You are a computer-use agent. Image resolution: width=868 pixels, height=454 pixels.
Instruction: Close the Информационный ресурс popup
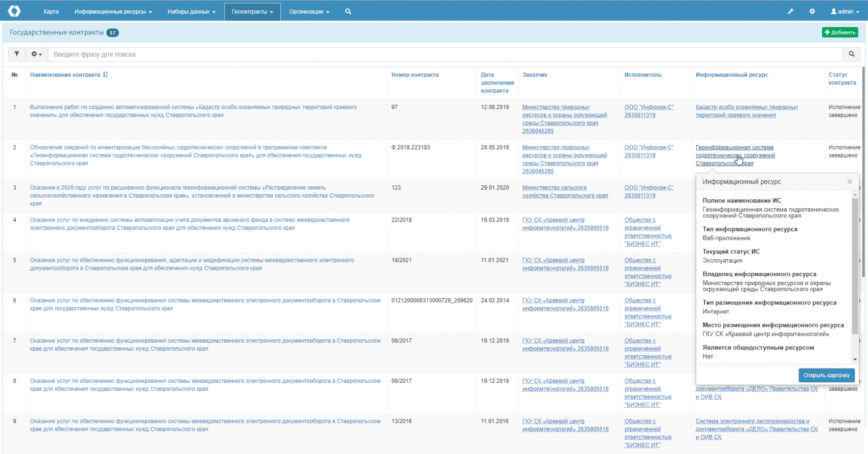849,181
